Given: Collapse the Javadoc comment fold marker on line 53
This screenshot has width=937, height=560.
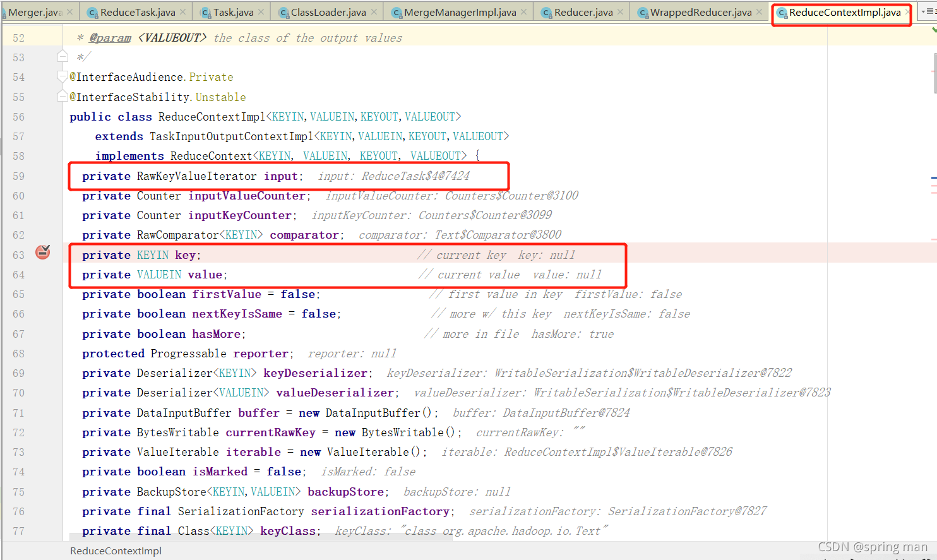Looking at the screenshot, I should coord(63,57).
